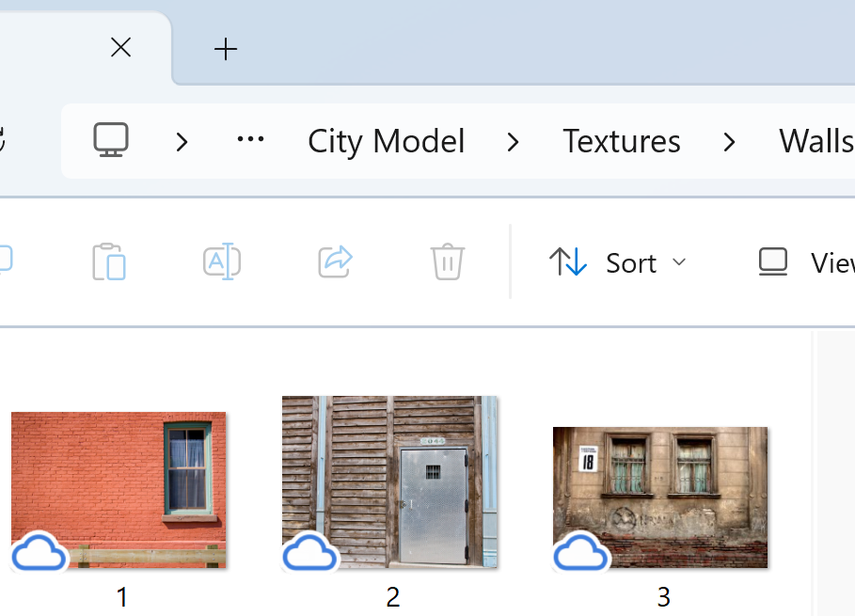Open the Sort dropdown menu
855x616 pixels.
617,262
